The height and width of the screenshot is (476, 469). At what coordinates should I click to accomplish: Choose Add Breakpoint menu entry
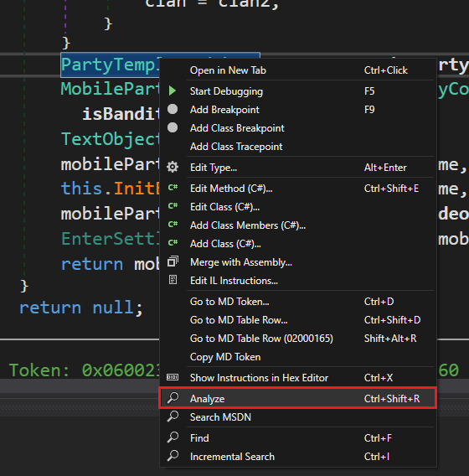(298, 110)
